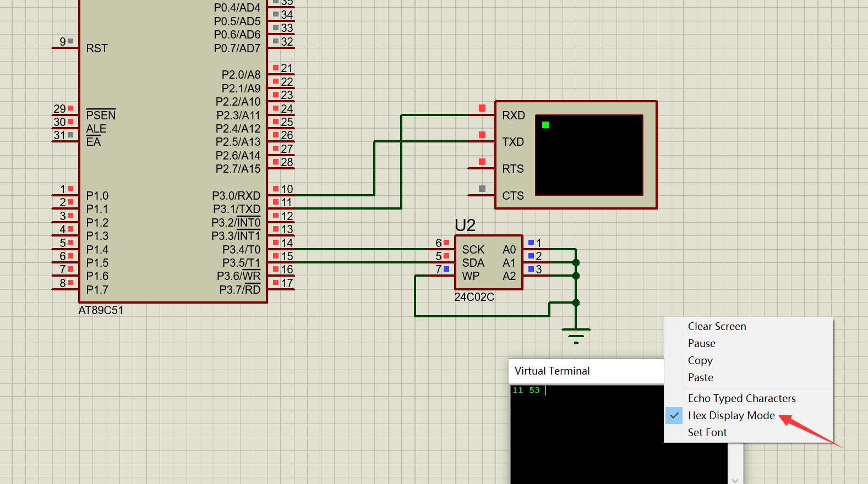Select the virtual terminal black screen component

click(x=589, y=155)
